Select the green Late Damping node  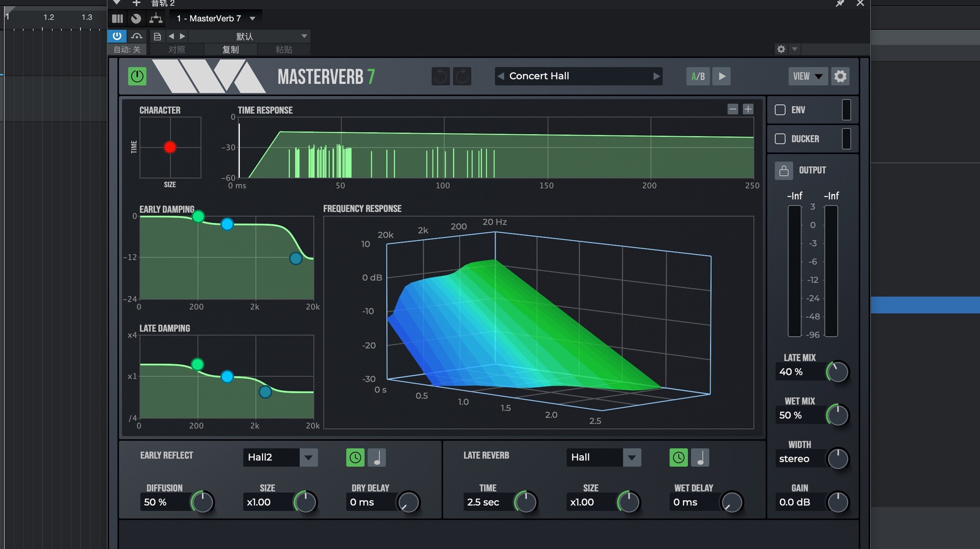coord(197,364)
